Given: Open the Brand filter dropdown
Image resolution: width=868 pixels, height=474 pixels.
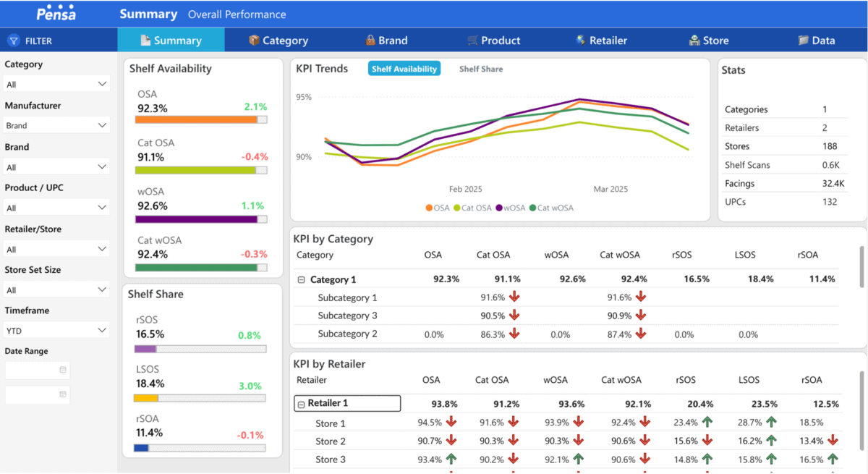Looking at the screenshot, I should (57, 167).
